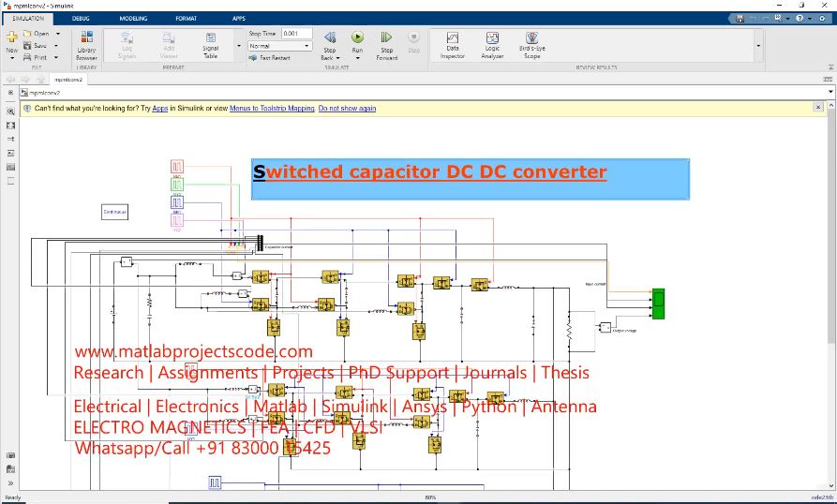Open the Bird's-Eye Scope
Viewport: 837px width, 504px height.
click(532, 45)
